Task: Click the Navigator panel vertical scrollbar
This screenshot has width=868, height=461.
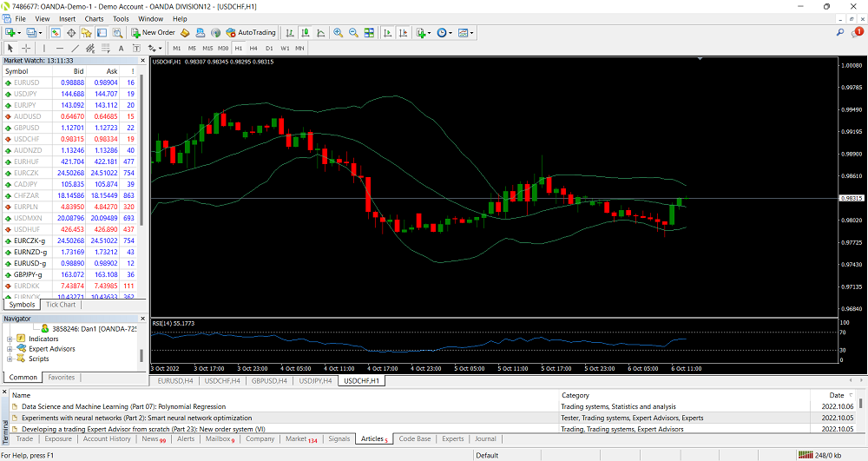Action: [141, 355]
